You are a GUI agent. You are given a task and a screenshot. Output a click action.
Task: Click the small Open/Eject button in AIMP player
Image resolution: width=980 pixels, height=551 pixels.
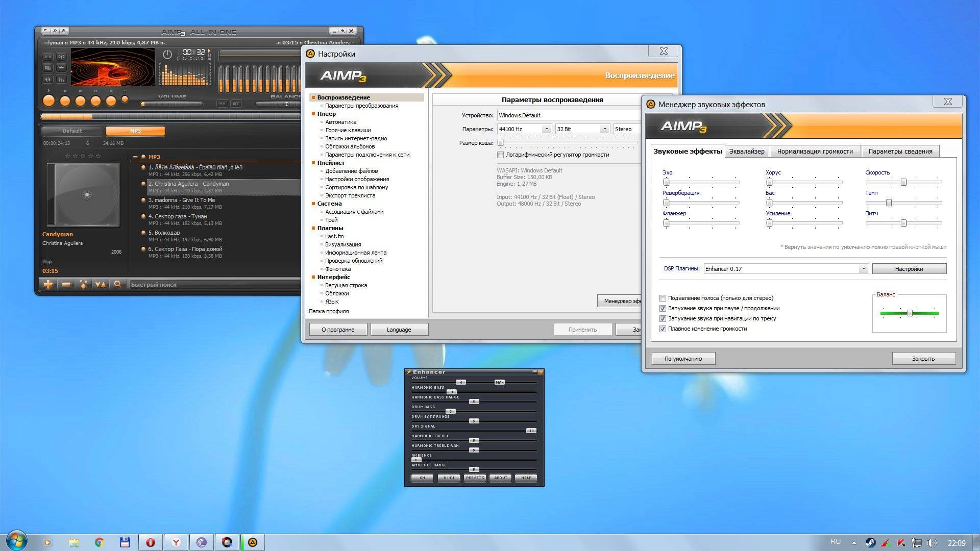(x=125, y=99)
